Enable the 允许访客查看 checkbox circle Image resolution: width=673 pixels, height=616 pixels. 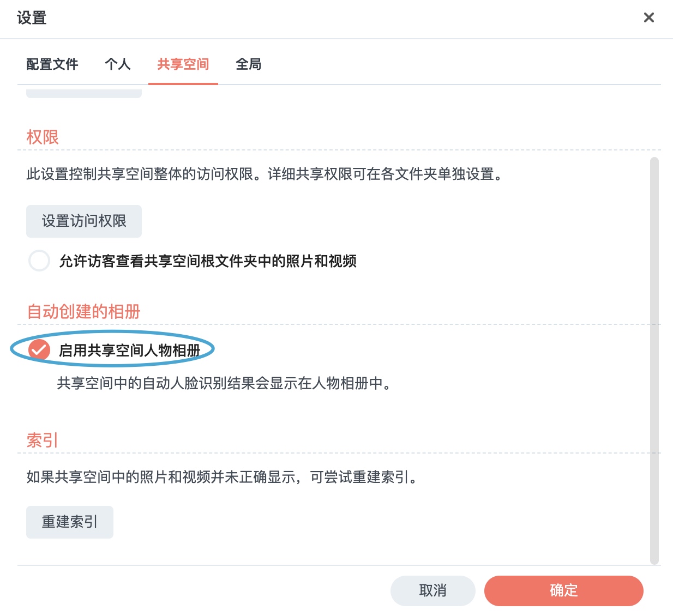[x=39, y=261]
